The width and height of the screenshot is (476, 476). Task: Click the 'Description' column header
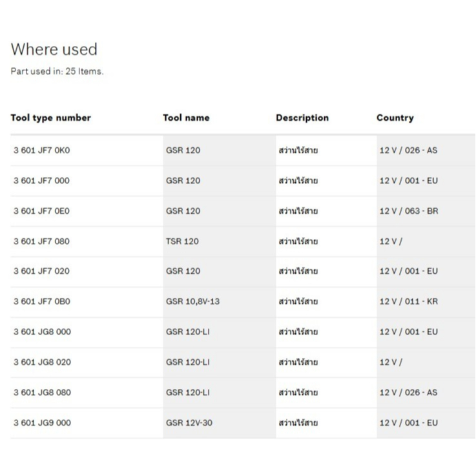click(x=302, y=118)
